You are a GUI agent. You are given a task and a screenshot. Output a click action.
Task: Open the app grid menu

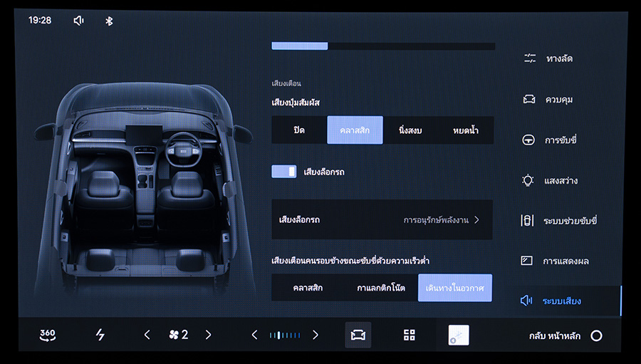click(409, 335)
